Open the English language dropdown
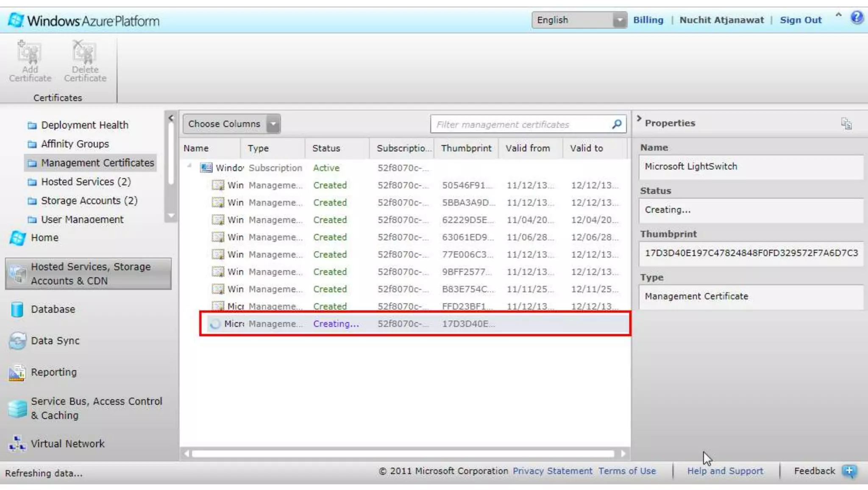Image resolution: width=868 pixels, height=490 pixels. pyautogui.click(x=619, y=20)
